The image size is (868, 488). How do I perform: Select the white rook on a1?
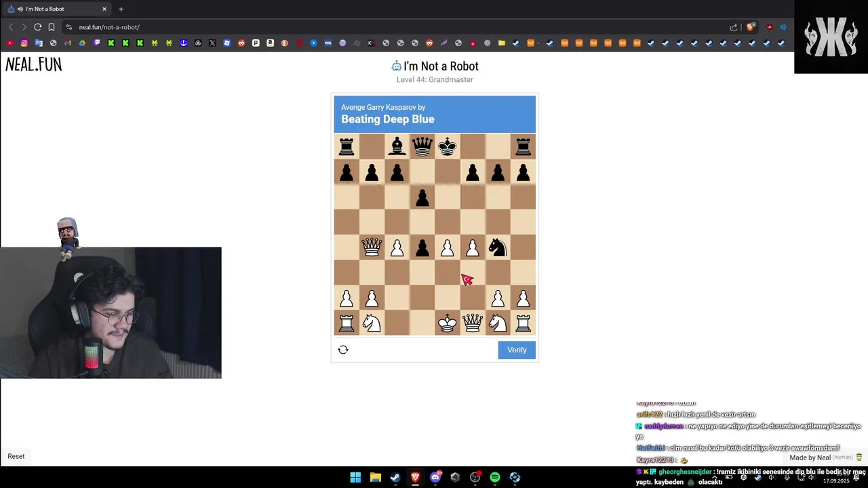pyautogui.click(x=347, y=323)
